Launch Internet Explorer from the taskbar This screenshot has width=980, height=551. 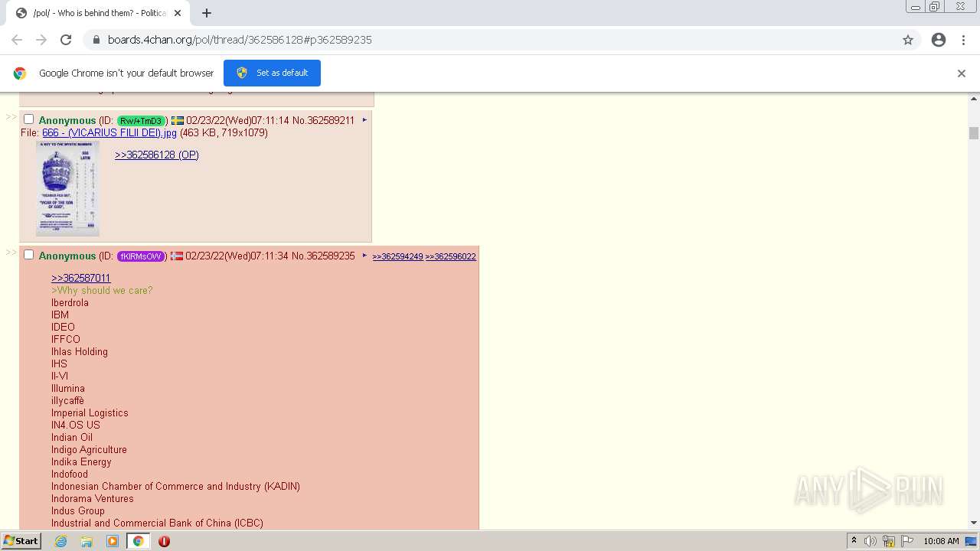[61, 541]
